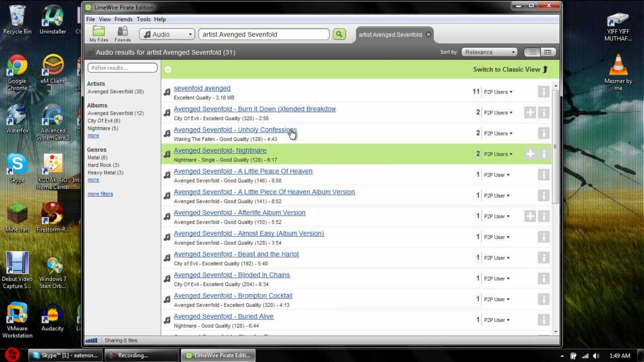Screen dimensions: 644x362
Task: Show info for Almost Easy result
Action: [x=543, y=237]
